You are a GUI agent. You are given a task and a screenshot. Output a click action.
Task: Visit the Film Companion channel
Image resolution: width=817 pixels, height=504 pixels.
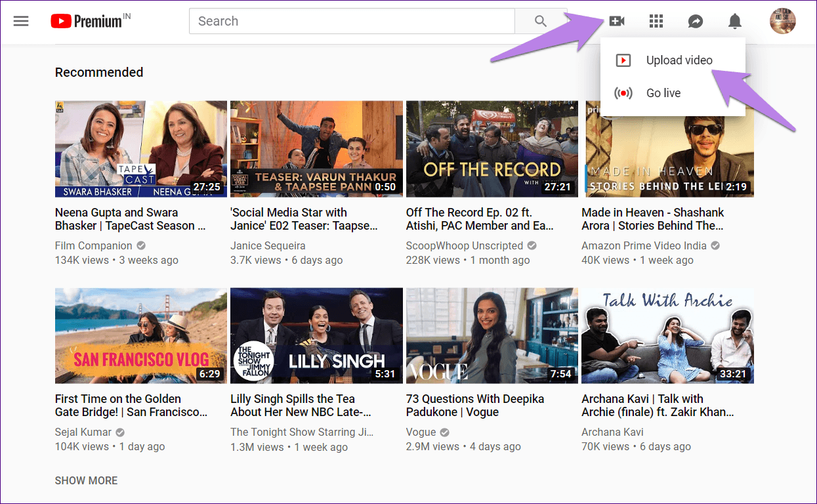click(94, 245)
